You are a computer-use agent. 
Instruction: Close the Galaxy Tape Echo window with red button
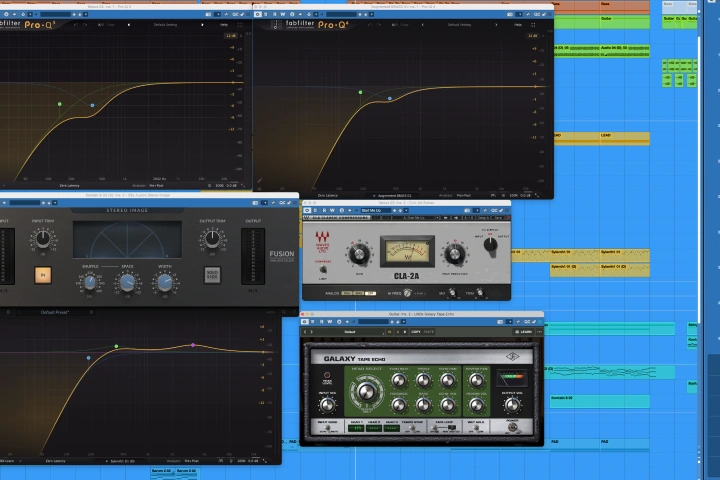[x=303, y=314]
